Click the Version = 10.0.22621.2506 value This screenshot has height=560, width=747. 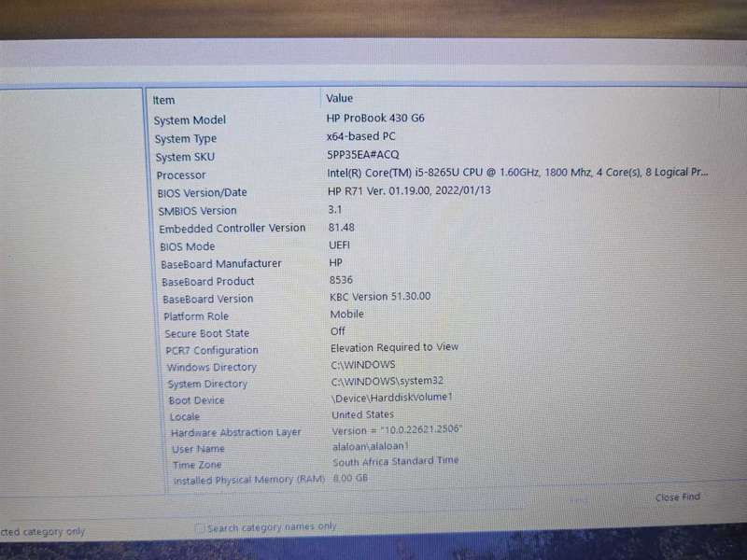[x=397, y=430]
